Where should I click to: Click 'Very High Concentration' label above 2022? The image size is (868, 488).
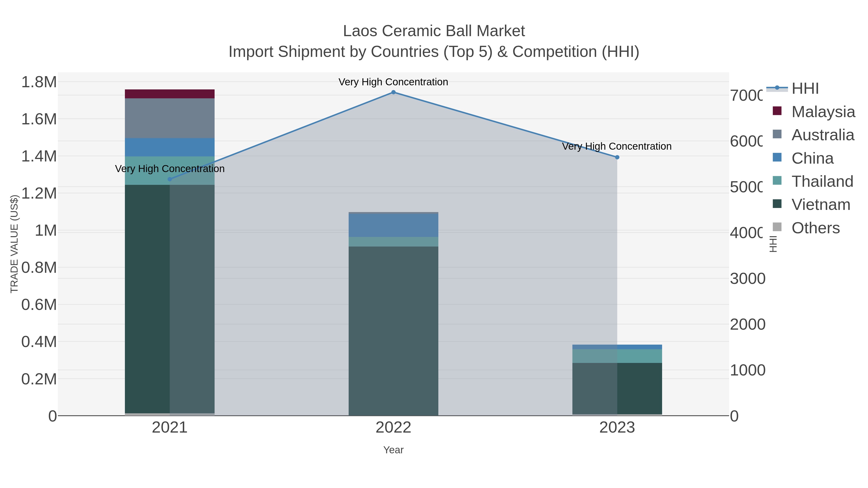(393, 82)
